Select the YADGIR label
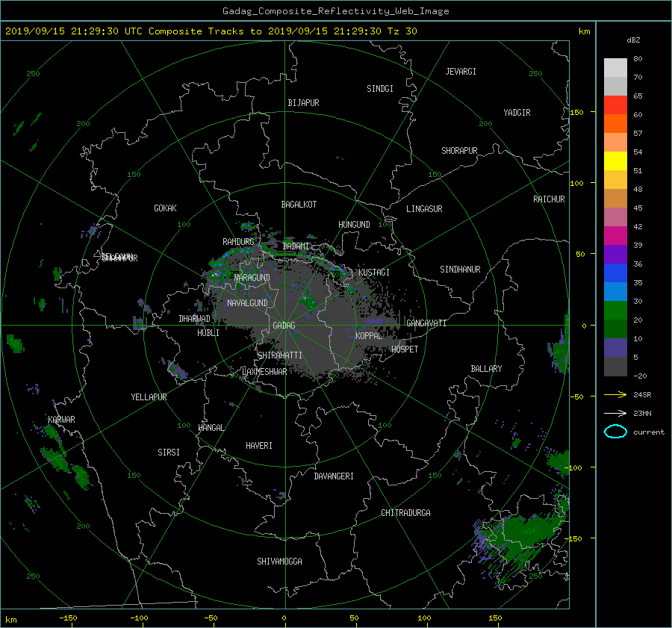Screen dimensions: 672x628 coord(517,113)
